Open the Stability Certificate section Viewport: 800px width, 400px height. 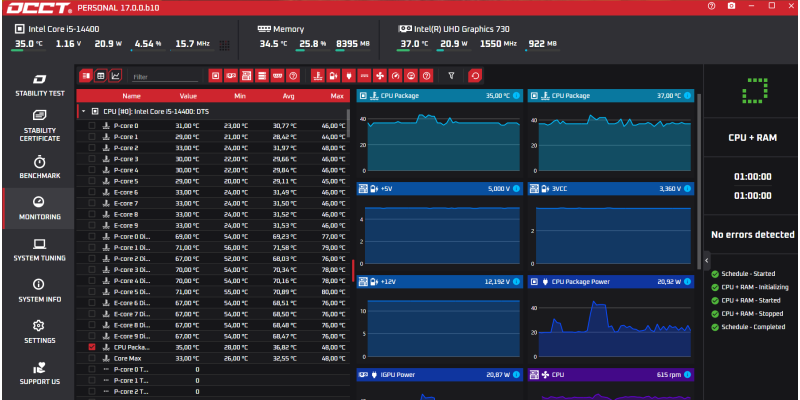(40, 126)
